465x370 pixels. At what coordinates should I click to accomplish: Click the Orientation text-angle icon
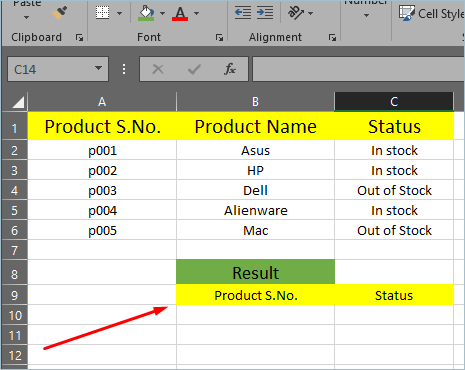pyautogui.click(x=295, y=13)
